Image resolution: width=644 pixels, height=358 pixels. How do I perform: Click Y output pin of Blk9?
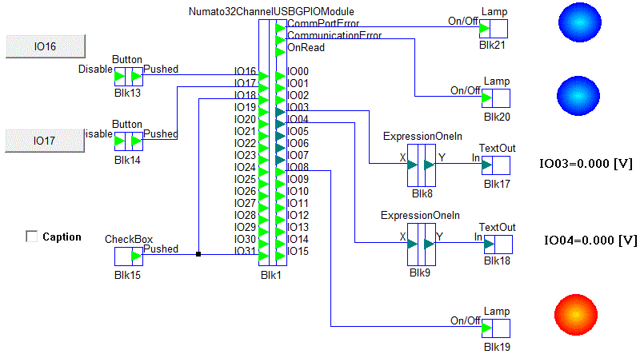point(429,245)
